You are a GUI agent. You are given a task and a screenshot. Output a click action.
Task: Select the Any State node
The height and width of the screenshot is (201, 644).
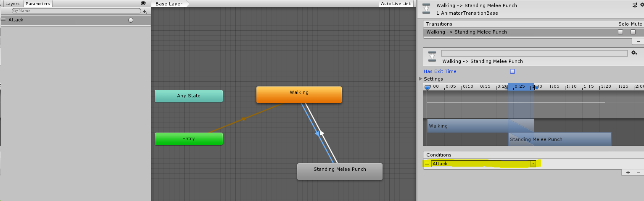(x=189, y=96)
